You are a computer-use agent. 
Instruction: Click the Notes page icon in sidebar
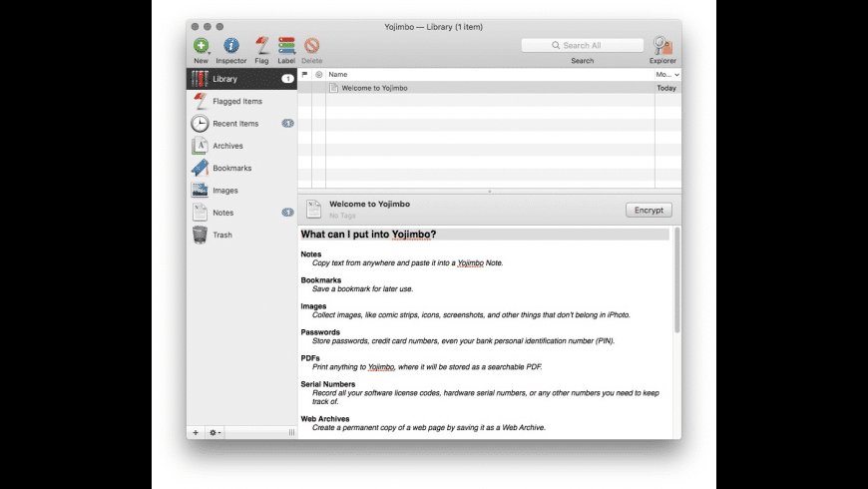[x=200, y=213]
